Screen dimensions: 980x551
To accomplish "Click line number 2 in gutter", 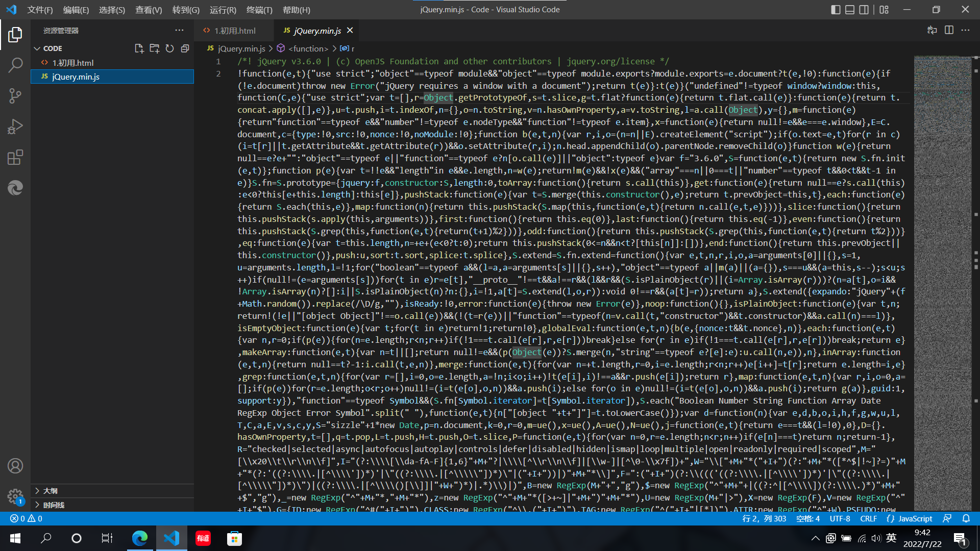I will pos(218,73).
